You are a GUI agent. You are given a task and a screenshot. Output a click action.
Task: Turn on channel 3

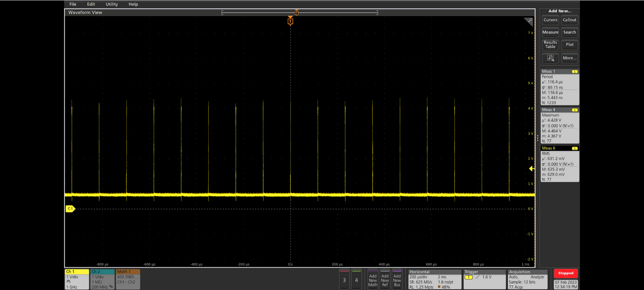(x=344, y=280)
